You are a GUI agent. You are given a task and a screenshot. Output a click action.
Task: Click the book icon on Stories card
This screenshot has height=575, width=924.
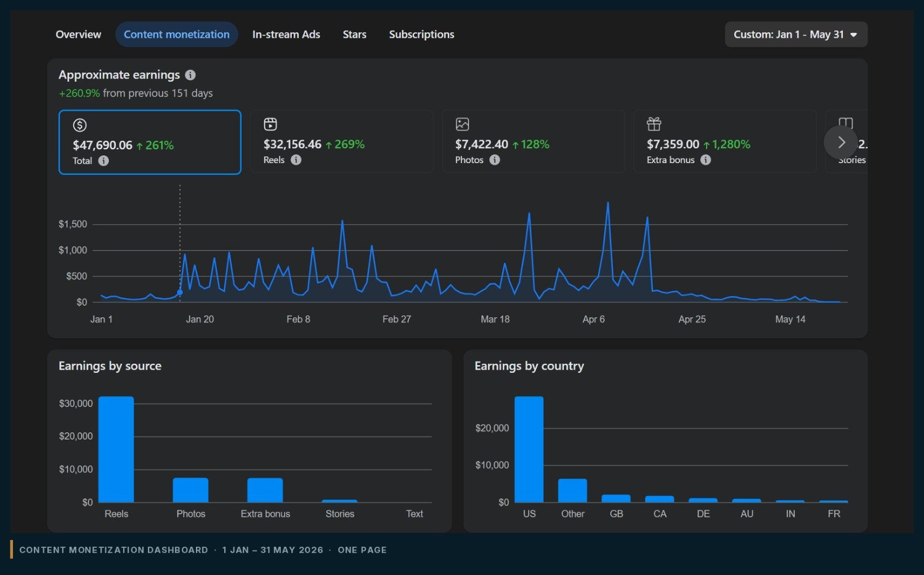coord(846,123)
